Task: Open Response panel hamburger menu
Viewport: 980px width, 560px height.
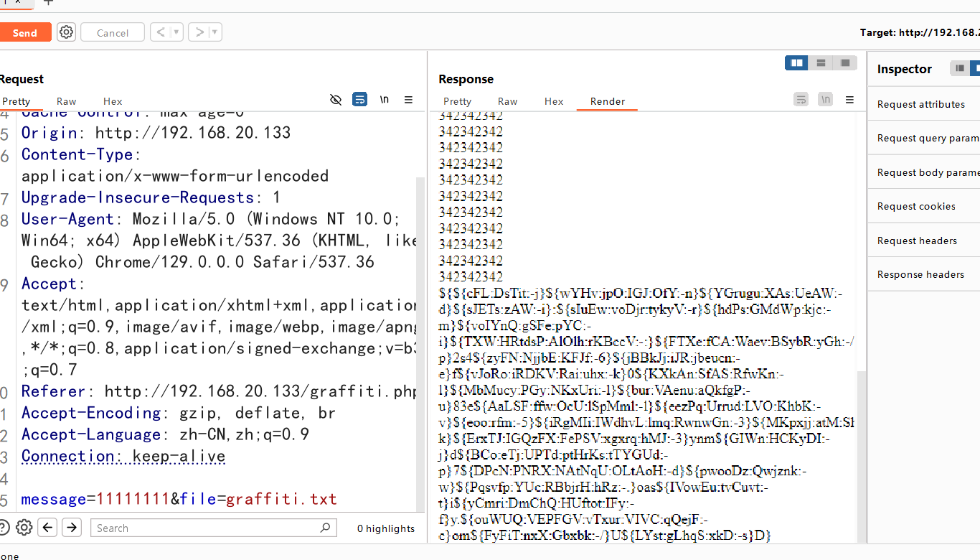Action: coord(849,100)
